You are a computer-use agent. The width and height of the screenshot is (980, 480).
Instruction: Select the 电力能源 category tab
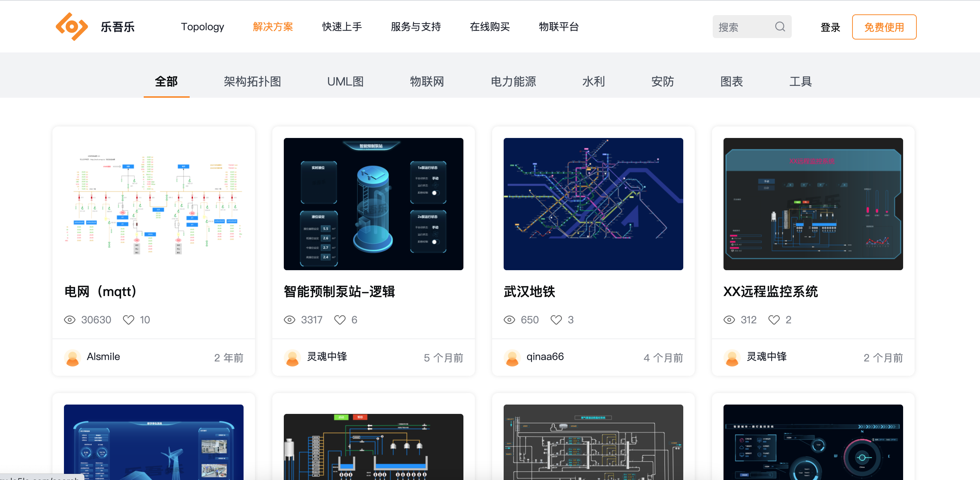click(x=513, y=82)
